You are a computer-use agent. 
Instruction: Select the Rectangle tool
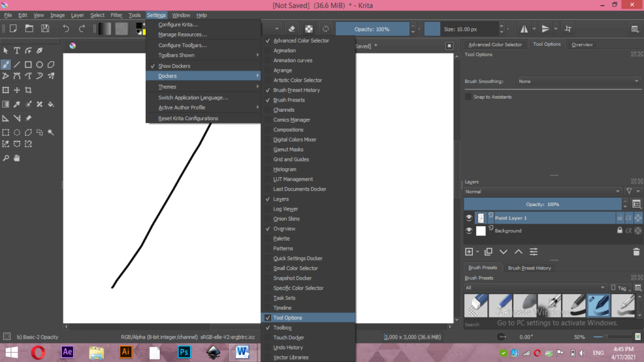28,65
